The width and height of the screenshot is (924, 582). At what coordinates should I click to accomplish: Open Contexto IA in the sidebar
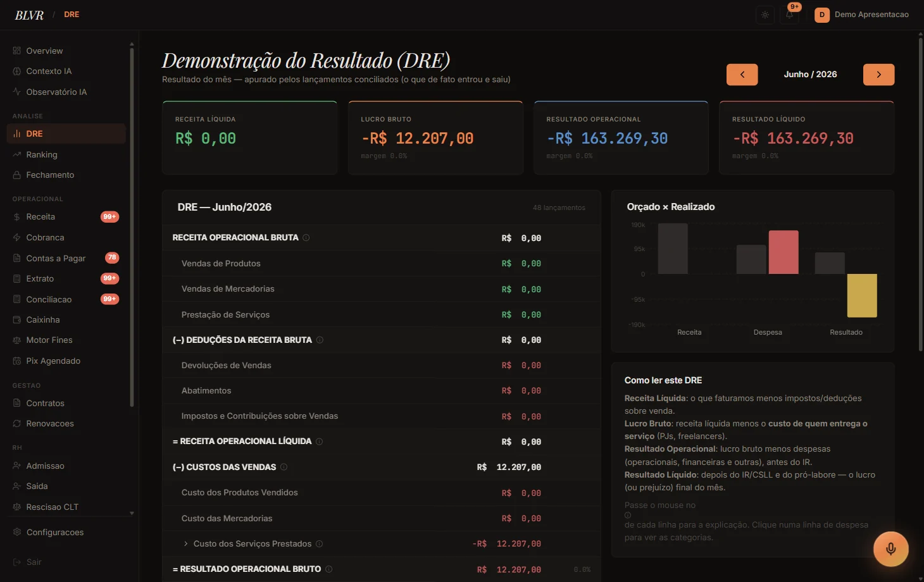tap(66, 71)
